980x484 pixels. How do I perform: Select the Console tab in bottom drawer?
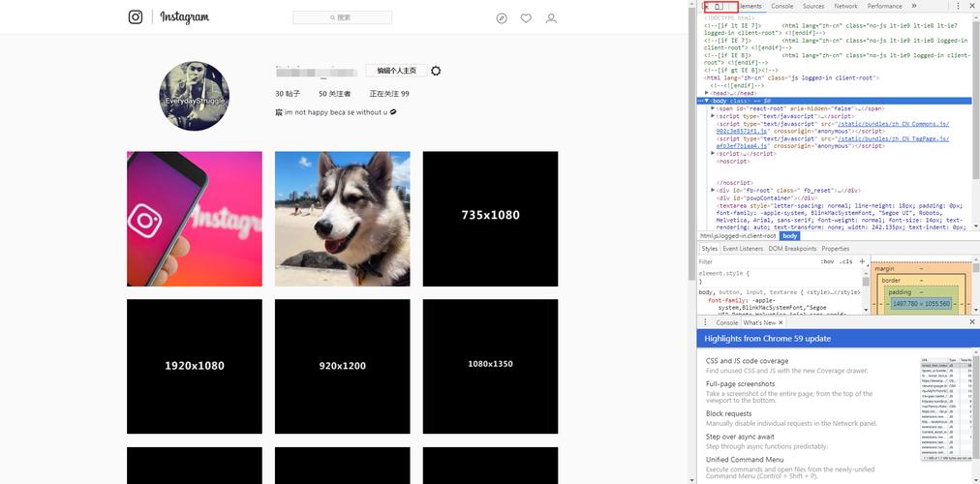[727, 323]
